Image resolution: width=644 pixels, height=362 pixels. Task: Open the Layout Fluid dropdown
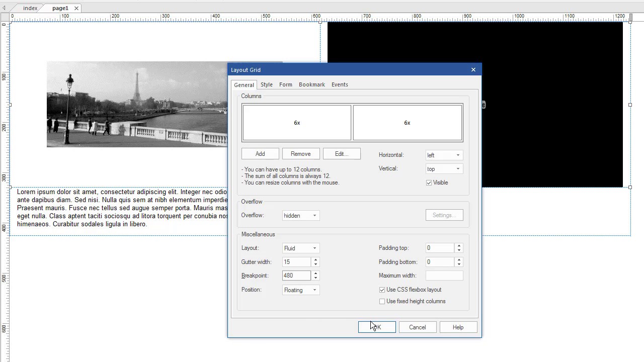click(x=300, y=248)
